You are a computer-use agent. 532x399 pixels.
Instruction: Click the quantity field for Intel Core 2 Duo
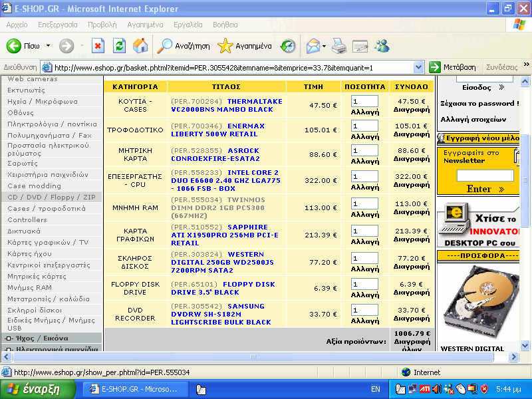point(364,176)
